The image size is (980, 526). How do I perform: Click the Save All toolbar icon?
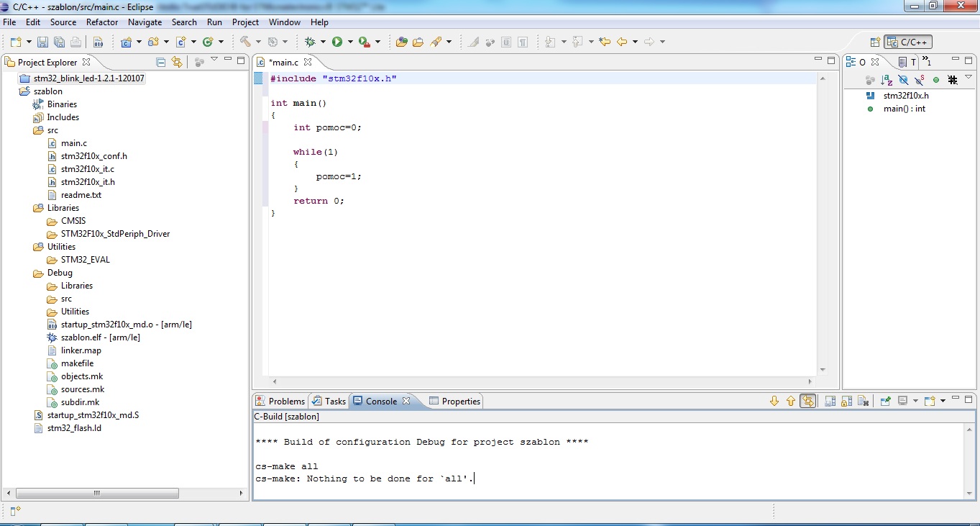click(59, 42)
